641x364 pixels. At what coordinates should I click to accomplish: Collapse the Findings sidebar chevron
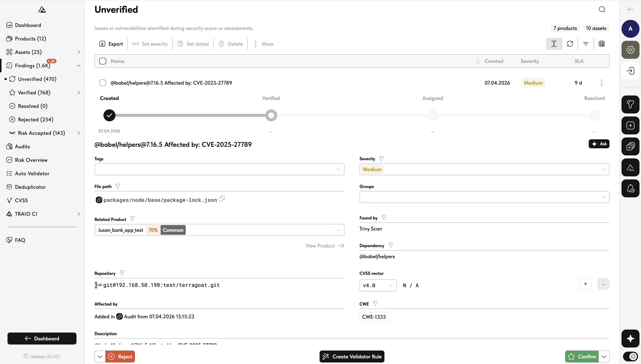point(79,66)
